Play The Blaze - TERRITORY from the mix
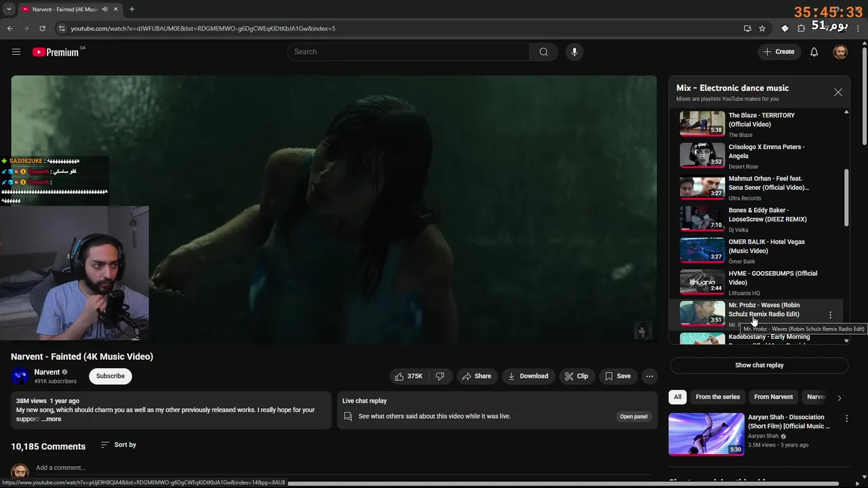The image size is (868, 488). coord(759,124)
